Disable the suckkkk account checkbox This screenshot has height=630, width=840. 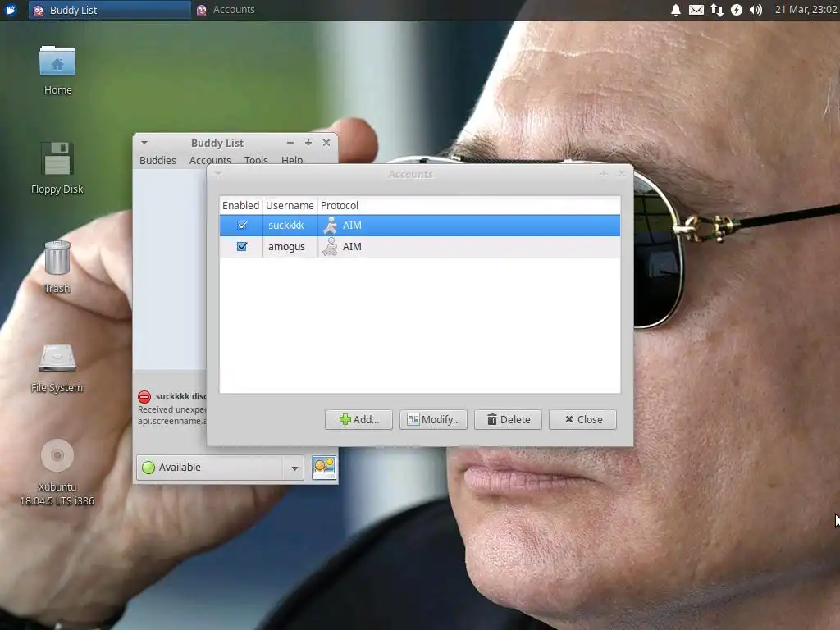click(242, 225)
